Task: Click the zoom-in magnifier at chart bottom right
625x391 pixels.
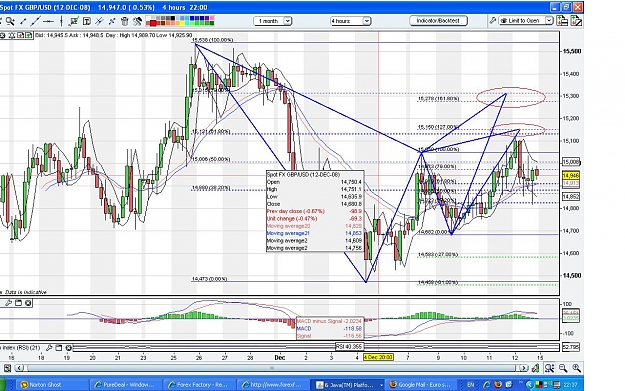Action: [x=576, y=368]
